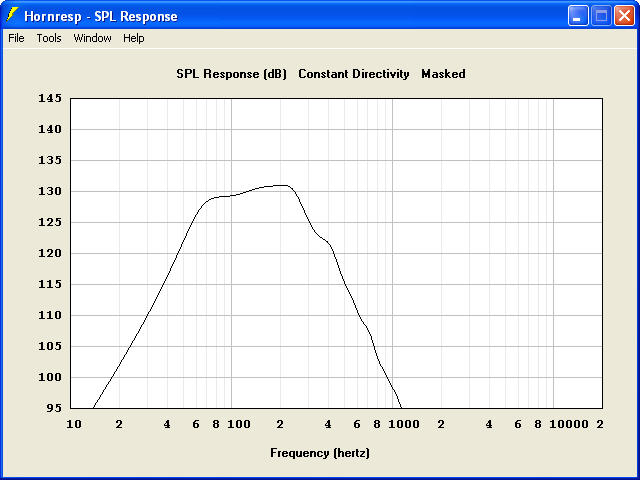The image size is (640, 480).
Task: Maximize the Hornresp SPL Response window
Action: point(601,16)
